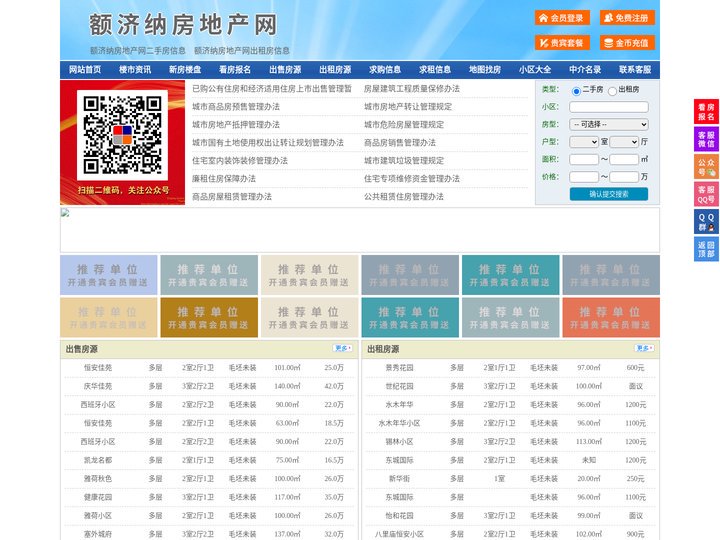Image resolution: width=720 pixels, height=540 pixels.
Task: Click the dark gold 推荐单位 tile
Action: coord(209,318)
